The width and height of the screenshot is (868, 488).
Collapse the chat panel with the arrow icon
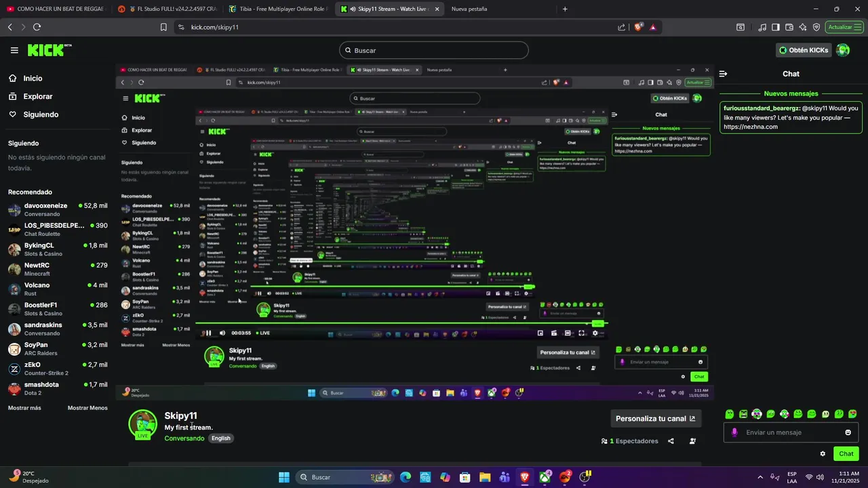pos(724,74)
